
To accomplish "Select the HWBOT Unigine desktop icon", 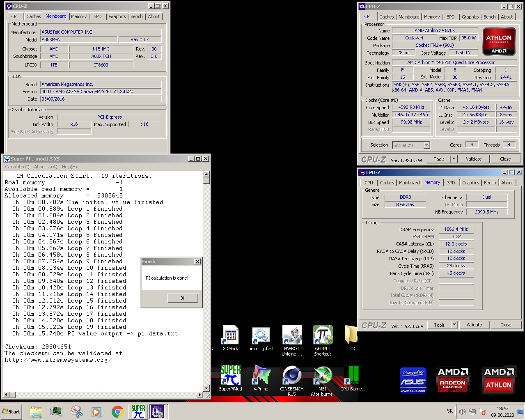I will click(x=292, y=340).
